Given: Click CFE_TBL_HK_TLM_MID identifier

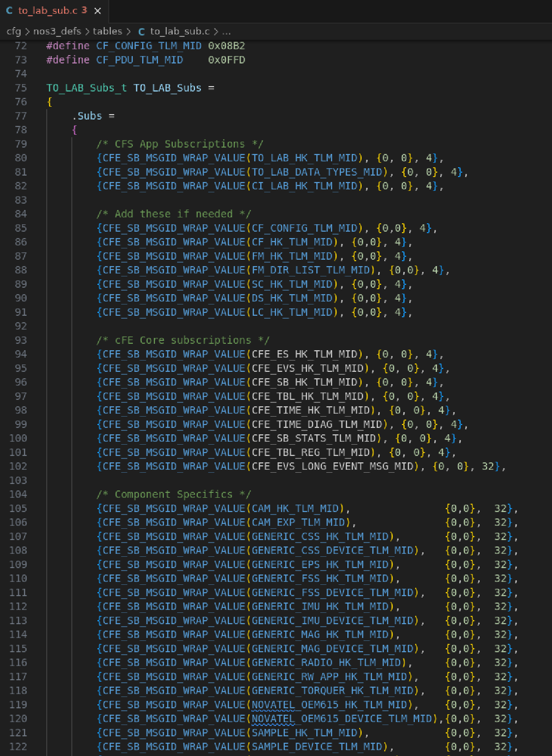Looking at the screenshot, I should tap(307, 396).
